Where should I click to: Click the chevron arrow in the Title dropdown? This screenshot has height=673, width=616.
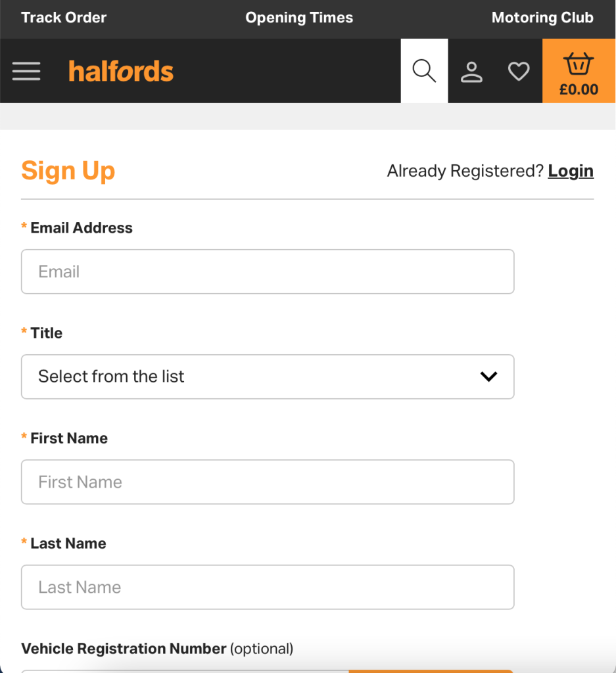(x=488, y=377)
